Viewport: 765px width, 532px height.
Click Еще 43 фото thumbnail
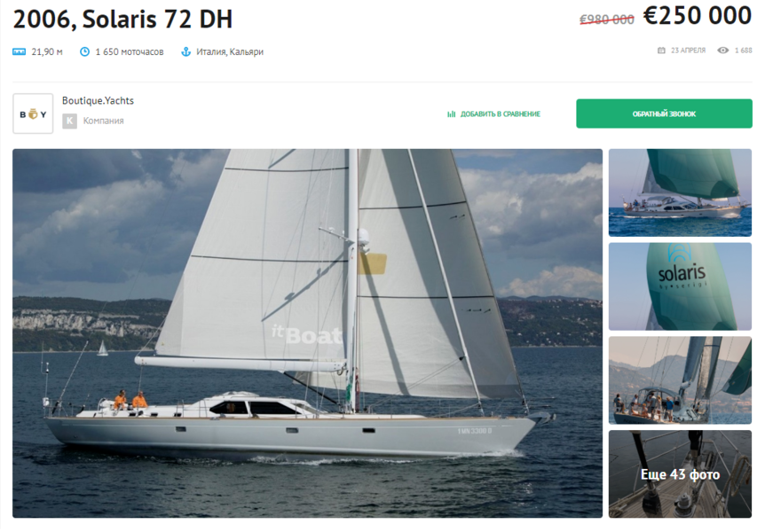coord(680,474)
